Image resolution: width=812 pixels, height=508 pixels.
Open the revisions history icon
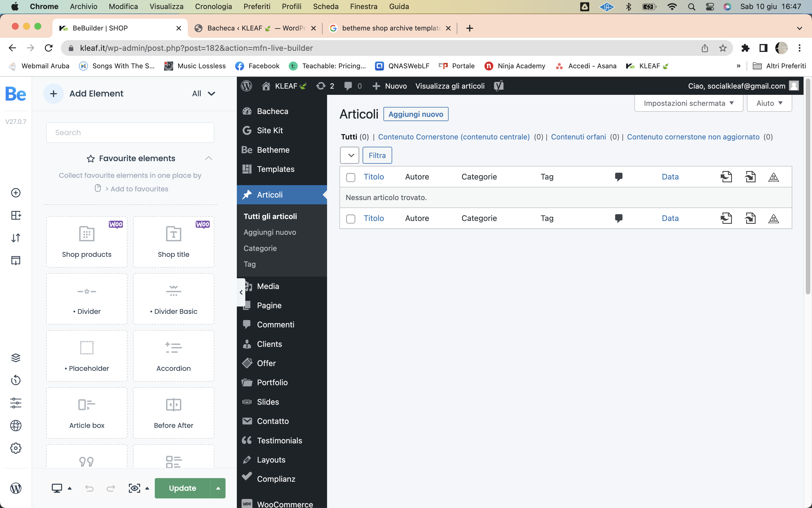click(x=16, y=380)
